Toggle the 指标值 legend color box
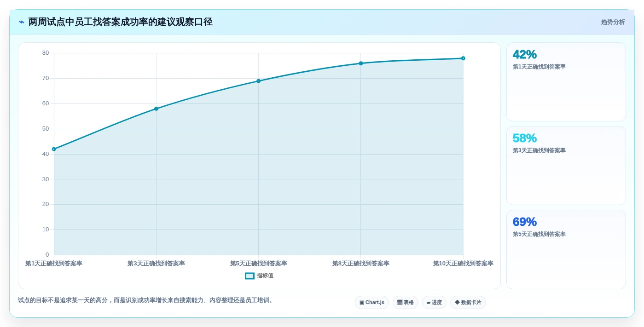 click(x=249, y=276)
